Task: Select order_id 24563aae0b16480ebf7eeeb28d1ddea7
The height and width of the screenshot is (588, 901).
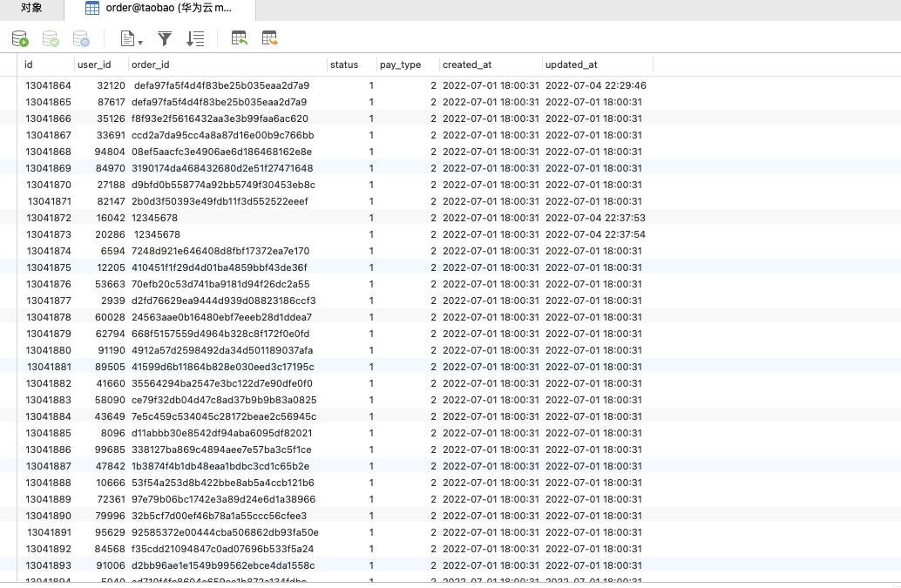Action: pos(222,318)
